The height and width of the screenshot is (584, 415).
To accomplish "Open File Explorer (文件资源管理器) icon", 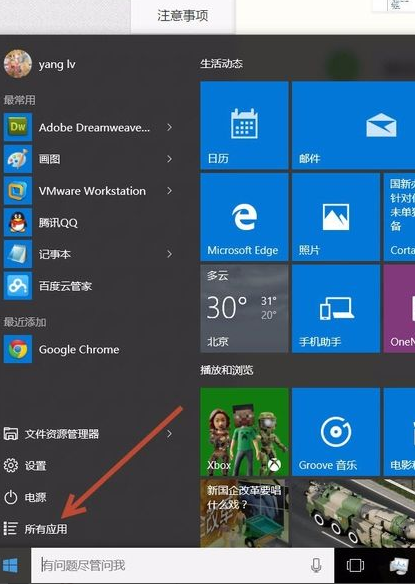I will pyautogui.click(x=11, y=434).
